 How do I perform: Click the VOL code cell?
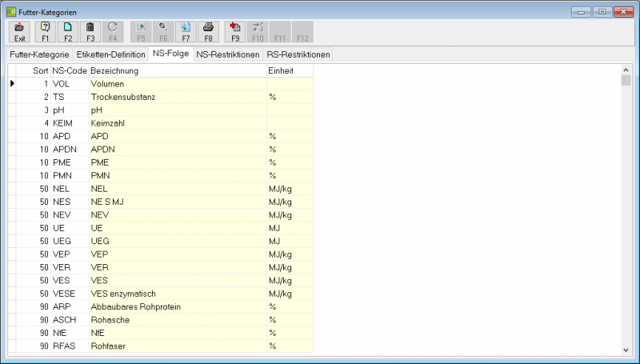[x=70, y=84]
